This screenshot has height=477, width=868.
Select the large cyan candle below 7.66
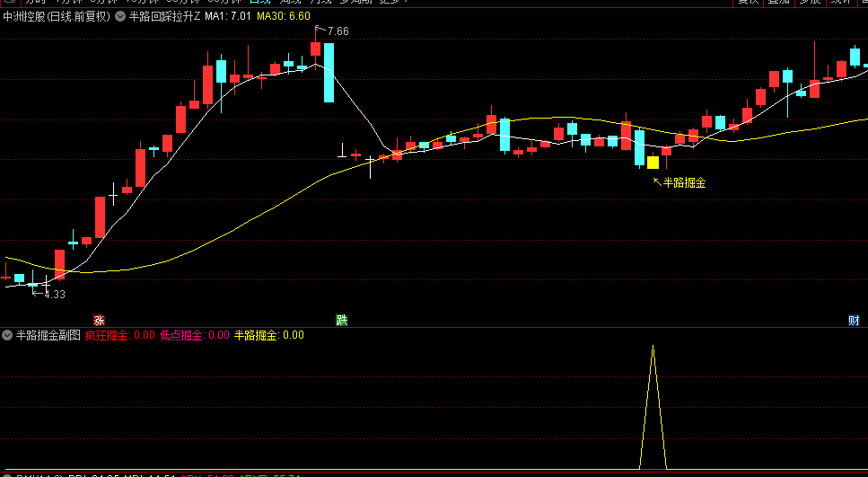329,72
